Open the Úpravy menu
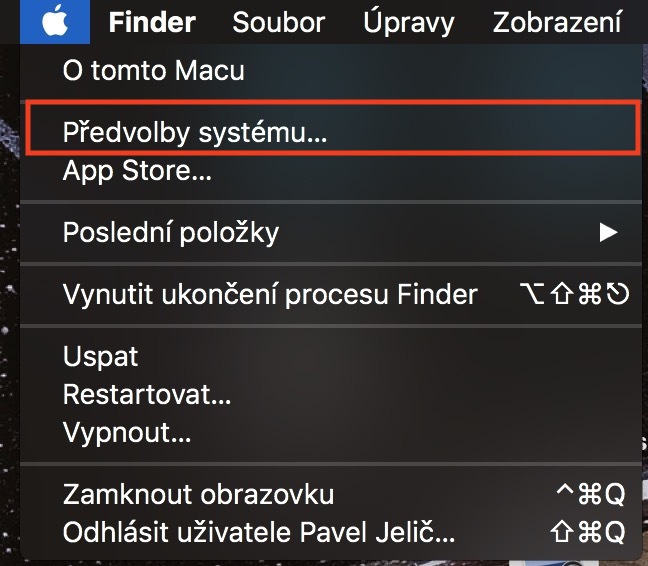This screenshot has width=648, height=566. pos(408,22)
